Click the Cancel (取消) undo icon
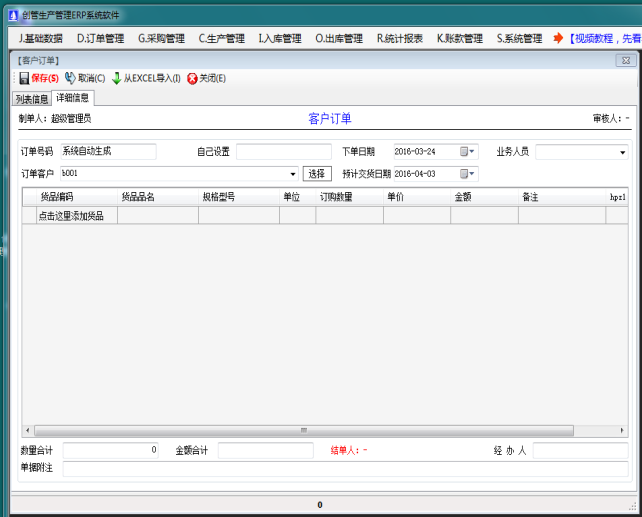This screenshot has height=517, width=642. coord(70,78)
